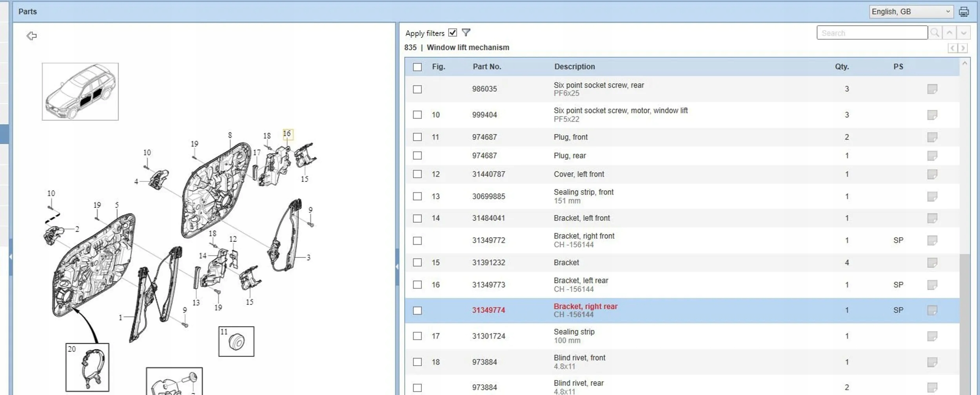Open the filter funnel icon
980x395 pixels.
tap(466, 33)
